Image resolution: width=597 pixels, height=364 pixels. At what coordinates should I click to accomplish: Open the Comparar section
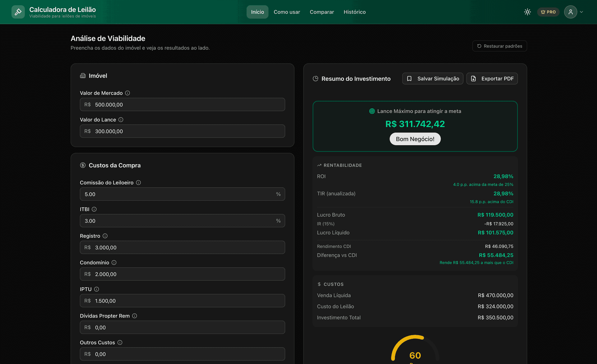322,12
